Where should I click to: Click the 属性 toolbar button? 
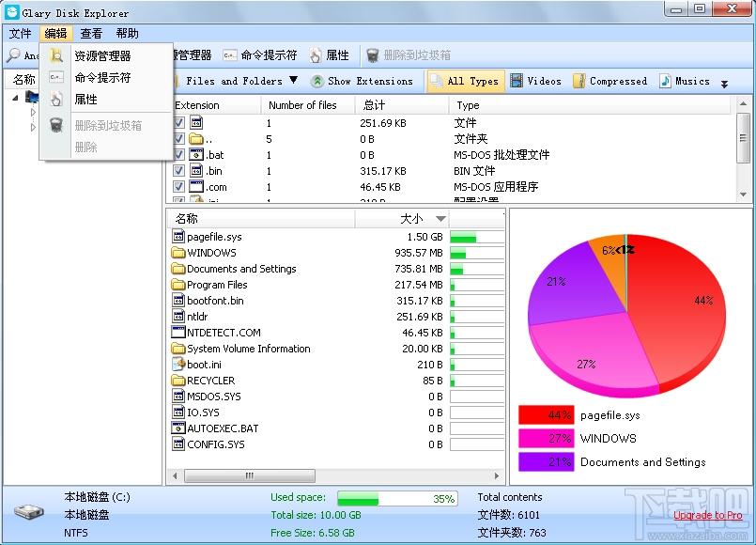pos(330,55)
